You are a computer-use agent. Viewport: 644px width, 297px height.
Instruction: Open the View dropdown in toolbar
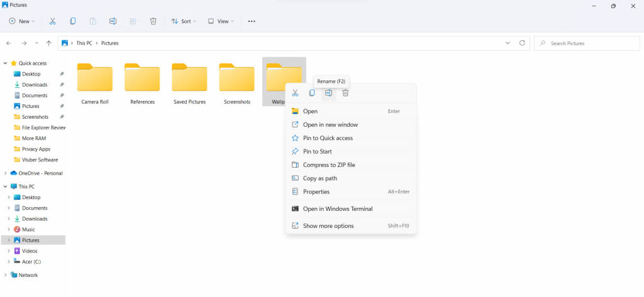(220, 21)
